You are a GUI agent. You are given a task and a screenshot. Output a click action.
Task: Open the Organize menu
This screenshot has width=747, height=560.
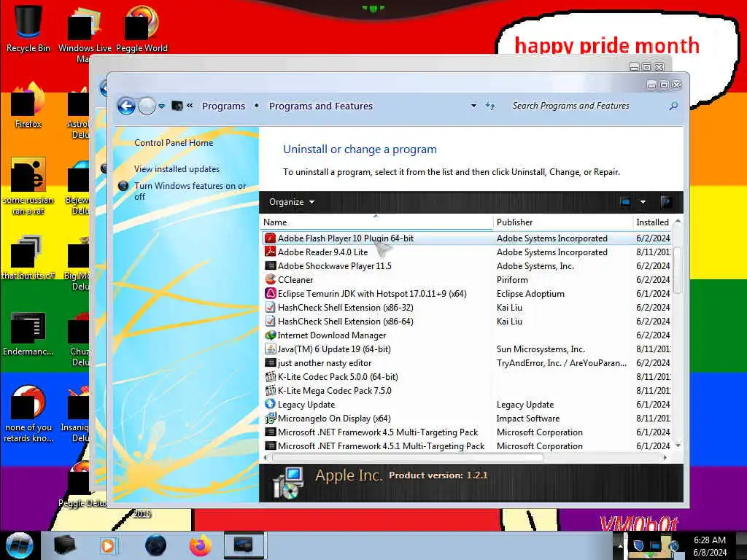click(292, 202)
